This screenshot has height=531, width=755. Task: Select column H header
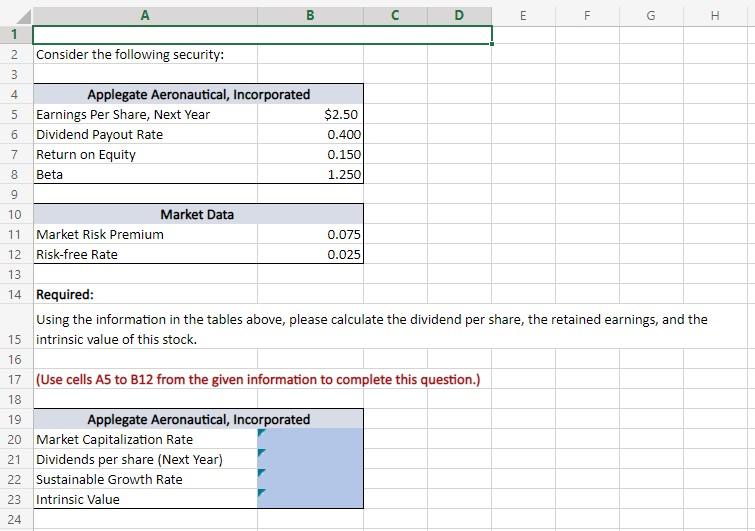pos(715,15)
